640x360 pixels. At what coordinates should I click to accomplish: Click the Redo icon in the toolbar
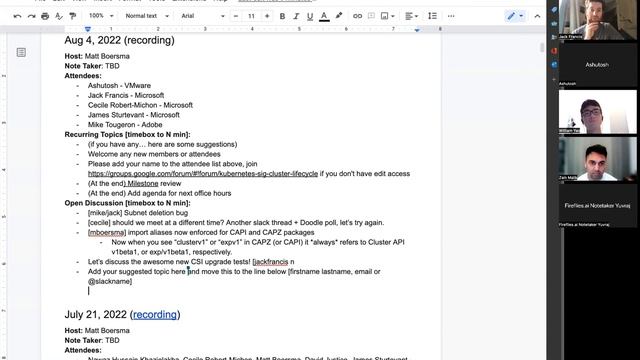tap(31, 16)
